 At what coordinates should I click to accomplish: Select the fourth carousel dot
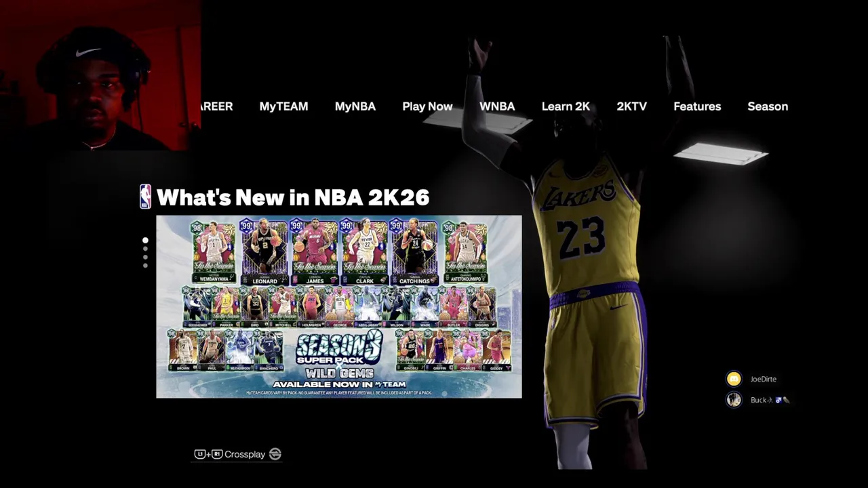[x=145, y=265]
